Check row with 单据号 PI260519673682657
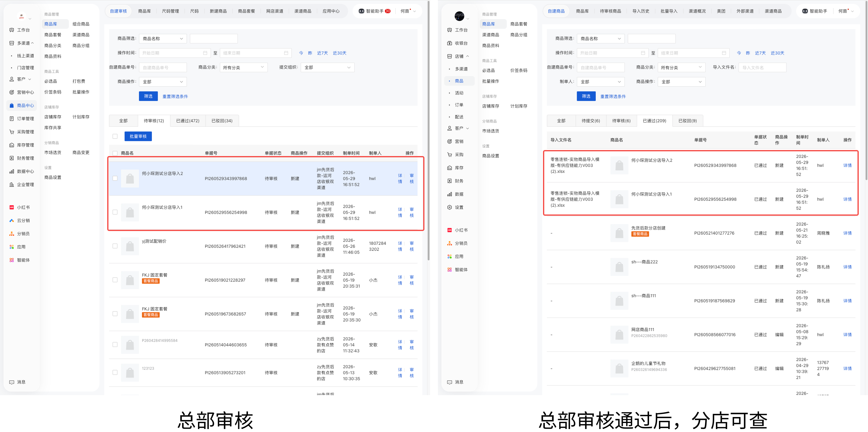 click(115, 314)
